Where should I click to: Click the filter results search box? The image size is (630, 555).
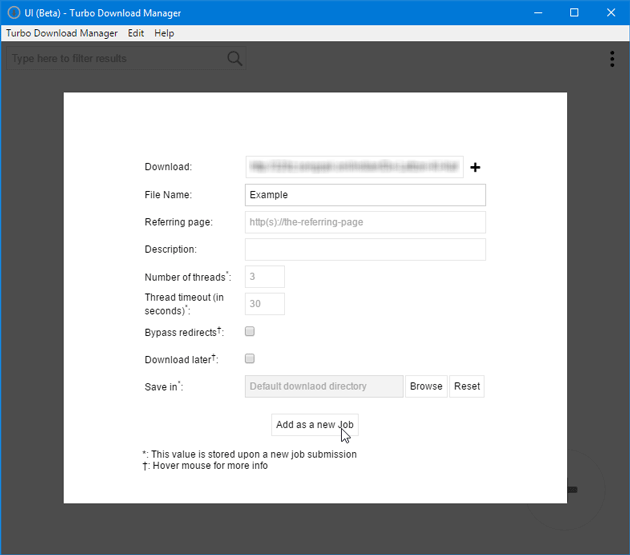tap(126, 59)
